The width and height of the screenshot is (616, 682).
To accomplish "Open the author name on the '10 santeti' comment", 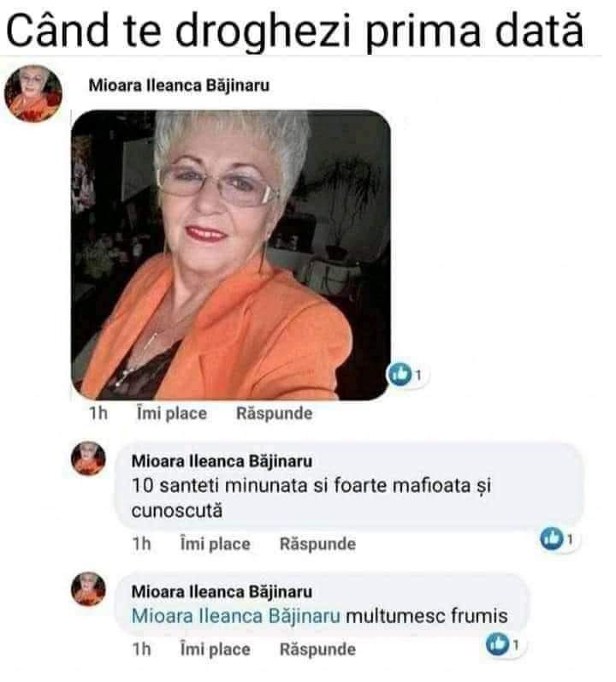I will [222, 461].
